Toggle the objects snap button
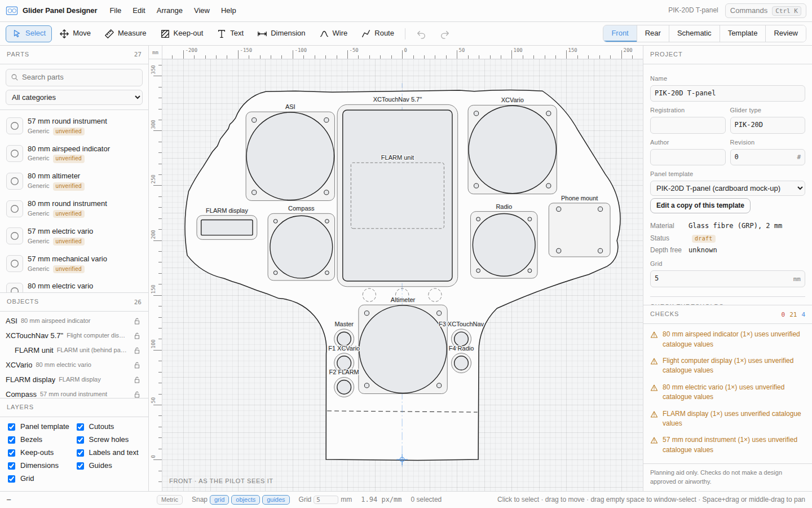Screen dimensions: 812x508 [246, 500]
